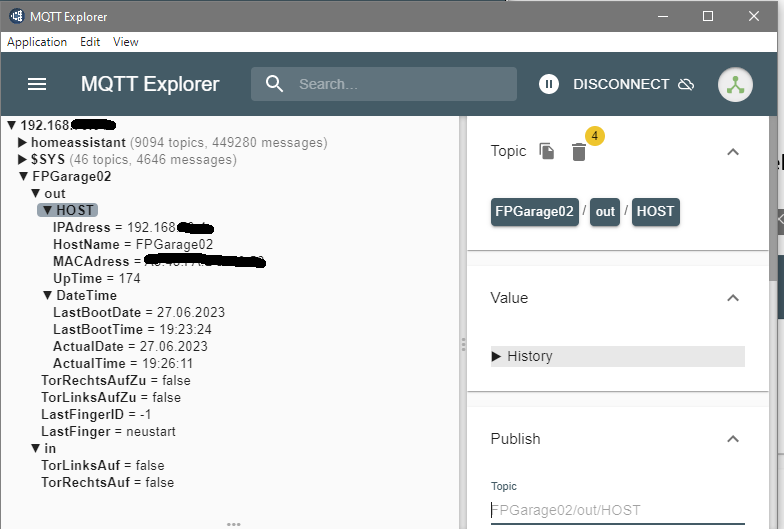Click the search magnifier icon

pyautogui.click(x=274, y=84)
